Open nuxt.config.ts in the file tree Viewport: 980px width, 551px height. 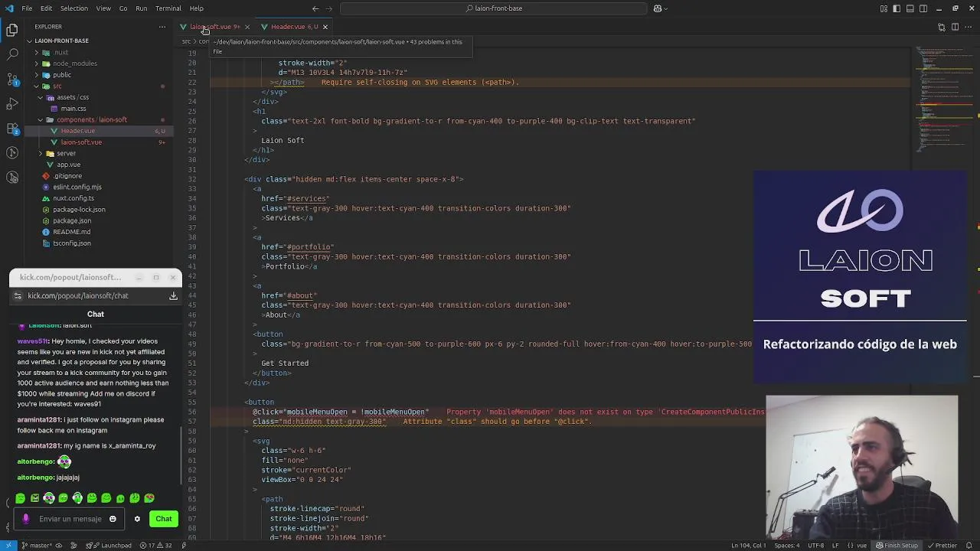click(x=73, y=198)
